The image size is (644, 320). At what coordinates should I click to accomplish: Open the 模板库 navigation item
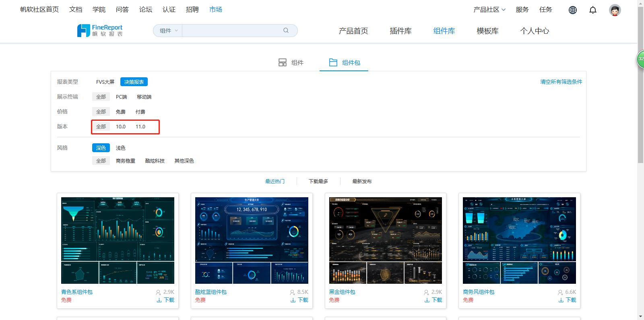[x=487, y=31]
